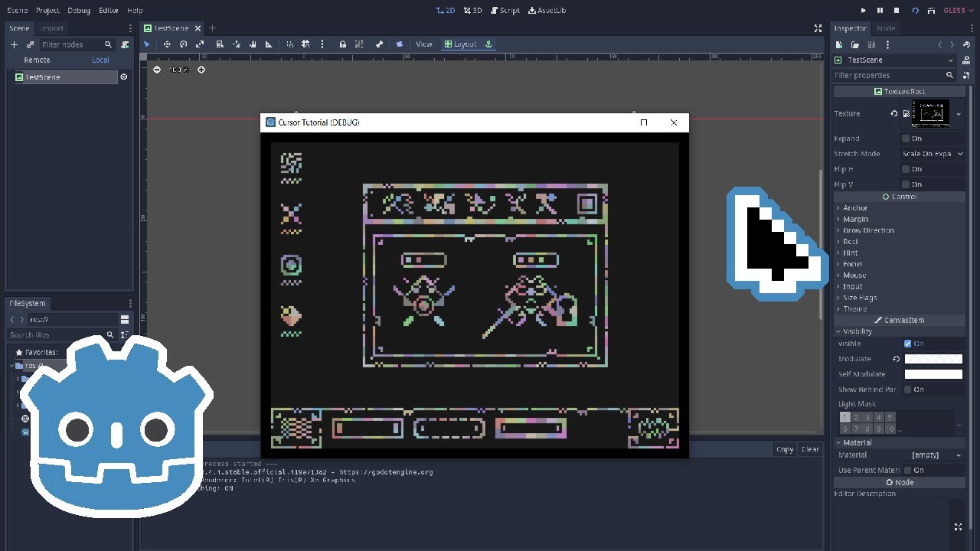The width and height of the screenshot is (980, 551).
Task: Enable the Flip H checkbox
Action: pos(906,169)
